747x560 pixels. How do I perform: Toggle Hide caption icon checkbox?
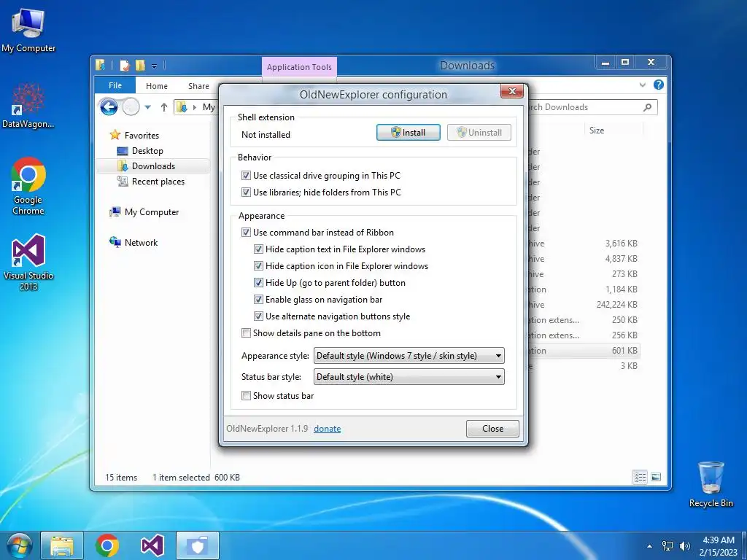click(258, 265)
